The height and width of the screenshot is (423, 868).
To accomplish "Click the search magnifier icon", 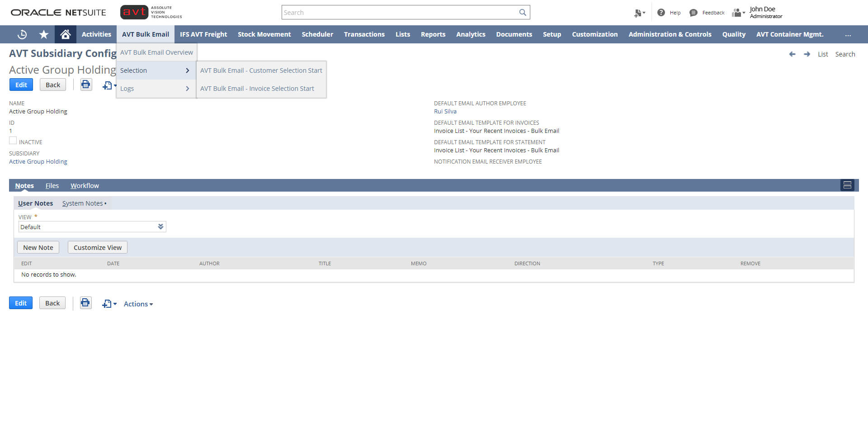I will (523, 12).
